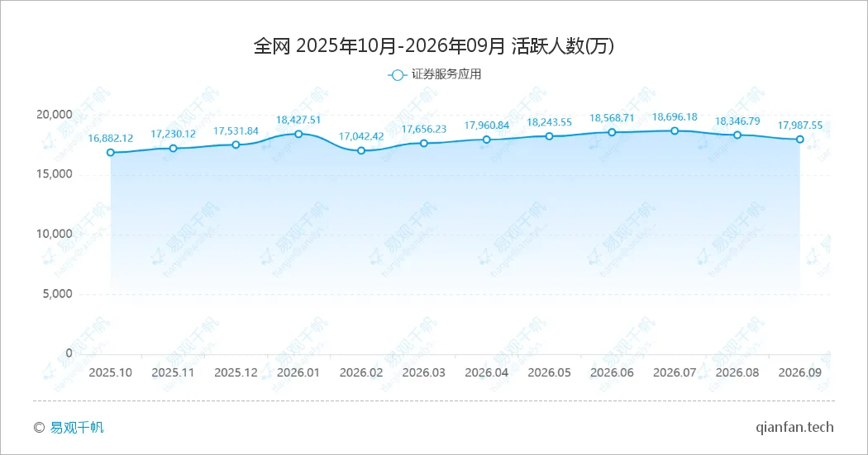
Task: Click the y-axis label 15,000
Action: click(x=55, y=174)
